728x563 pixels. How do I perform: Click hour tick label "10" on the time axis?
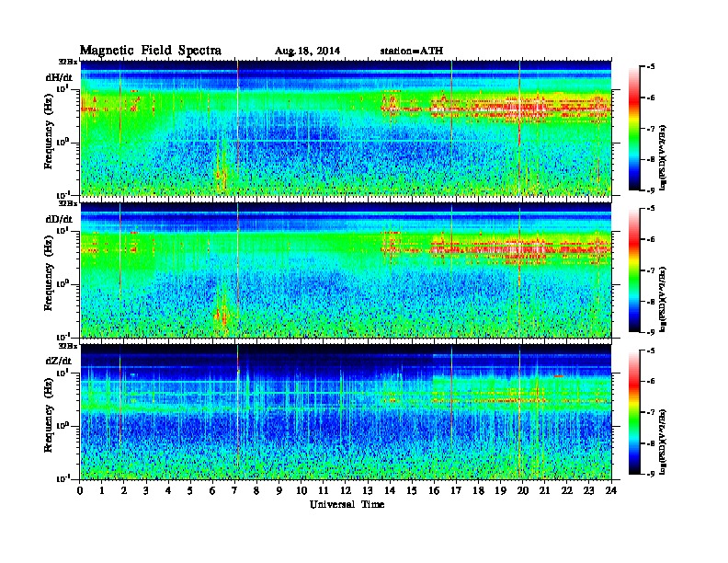301,490
